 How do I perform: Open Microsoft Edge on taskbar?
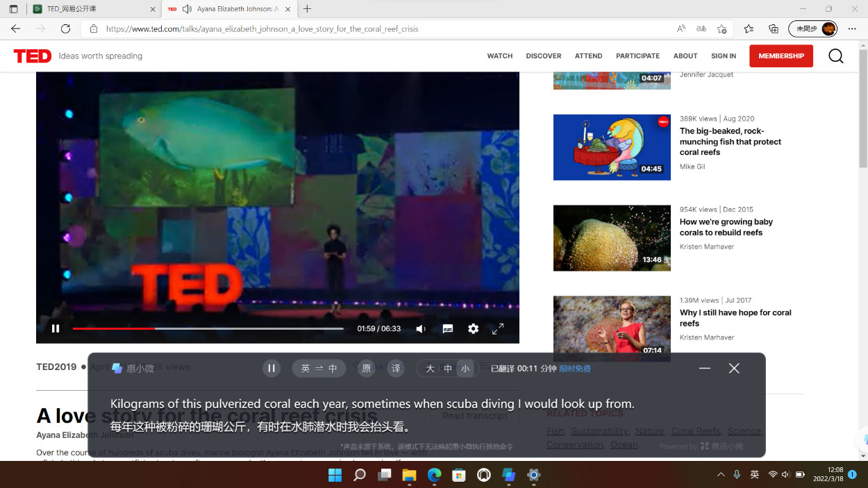(x=434, y=475)
